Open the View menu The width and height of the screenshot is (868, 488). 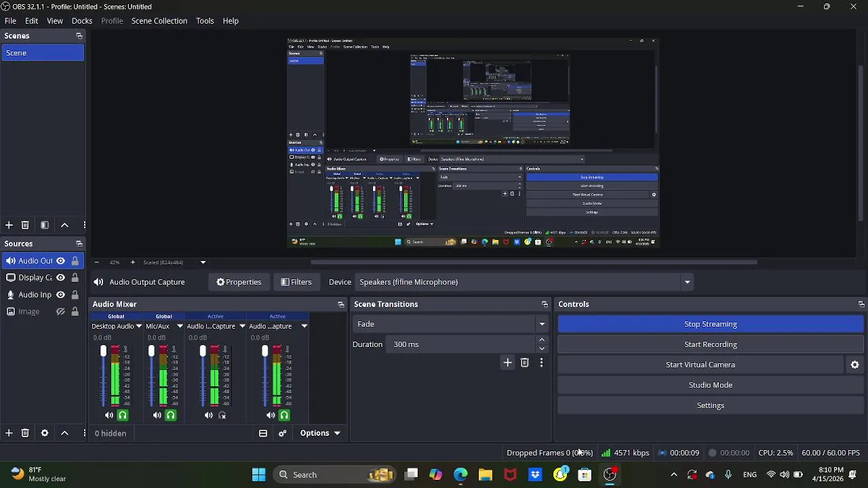[x=55, y=21]
